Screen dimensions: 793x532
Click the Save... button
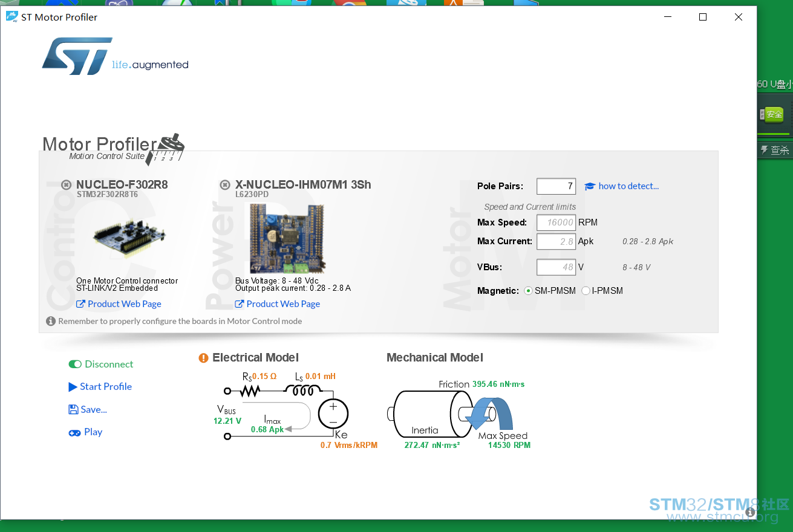88,409
